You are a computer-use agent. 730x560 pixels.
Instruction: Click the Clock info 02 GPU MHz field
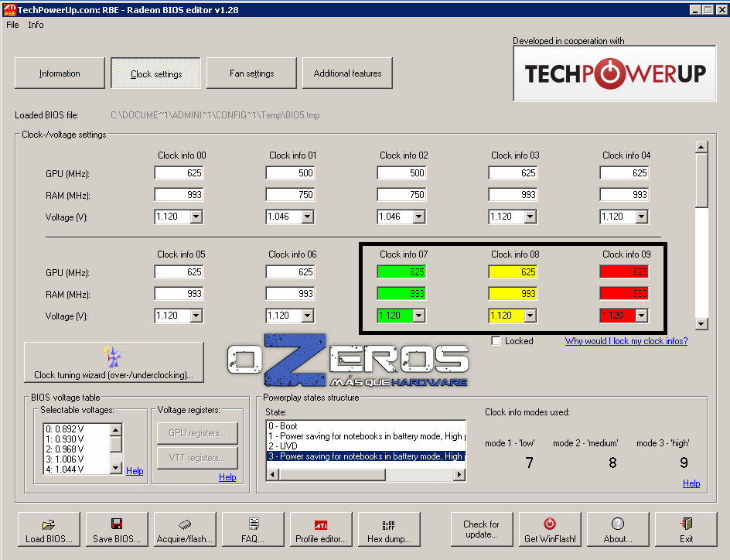(401, 173)
